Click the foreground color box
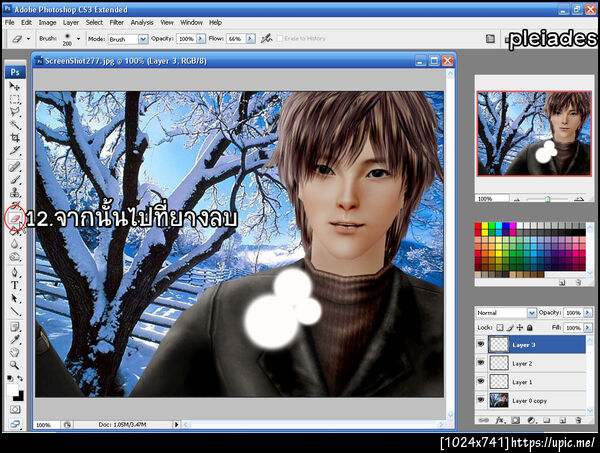The width and height of the screenshot is (600, 453). 12,389
